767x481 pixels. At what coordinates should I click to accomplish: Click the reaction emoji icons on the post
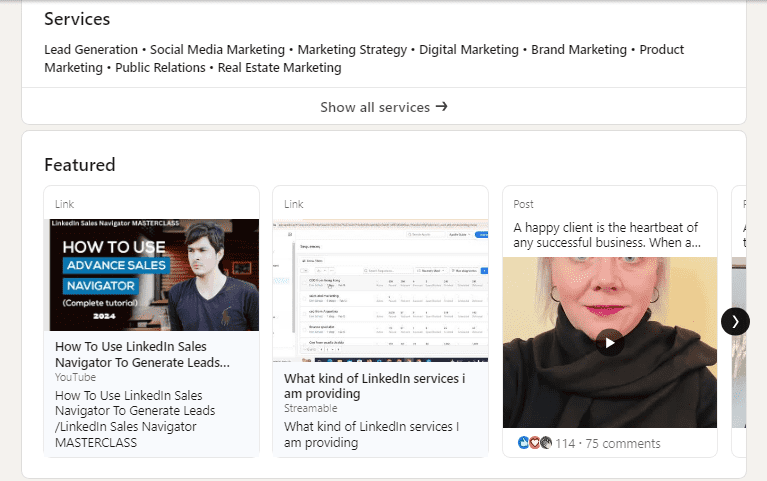click(x=534, y=443)
